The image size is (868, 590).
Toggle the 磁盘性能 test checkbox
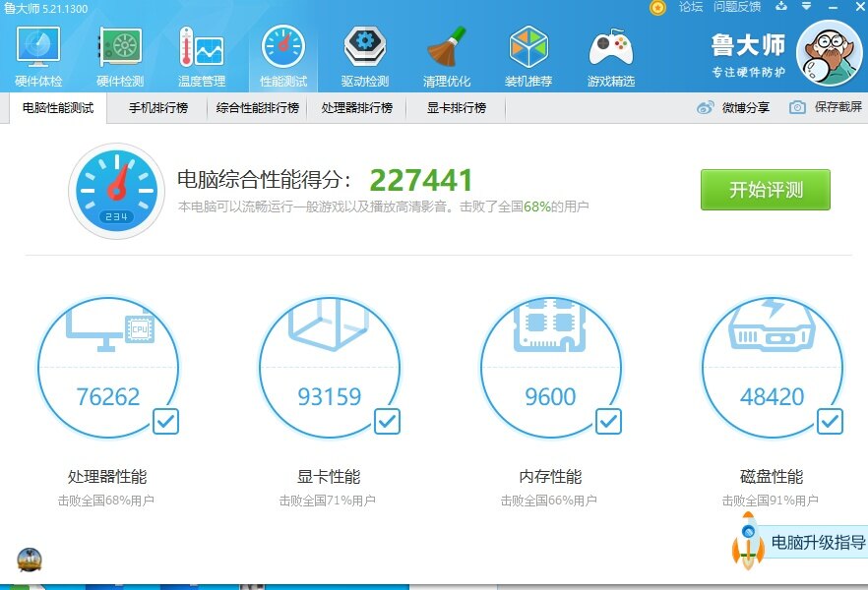tap(831, 422)
